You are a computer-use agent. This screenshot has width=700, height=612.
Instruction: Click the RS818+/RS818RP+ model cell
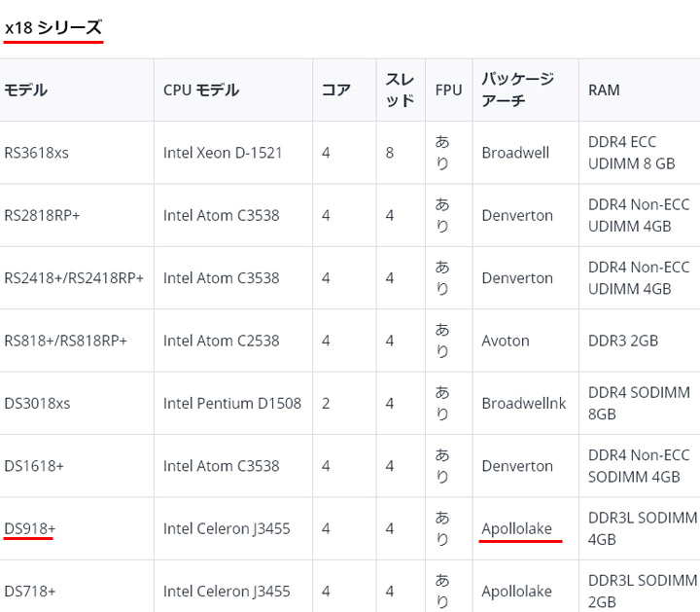point(65,341)
